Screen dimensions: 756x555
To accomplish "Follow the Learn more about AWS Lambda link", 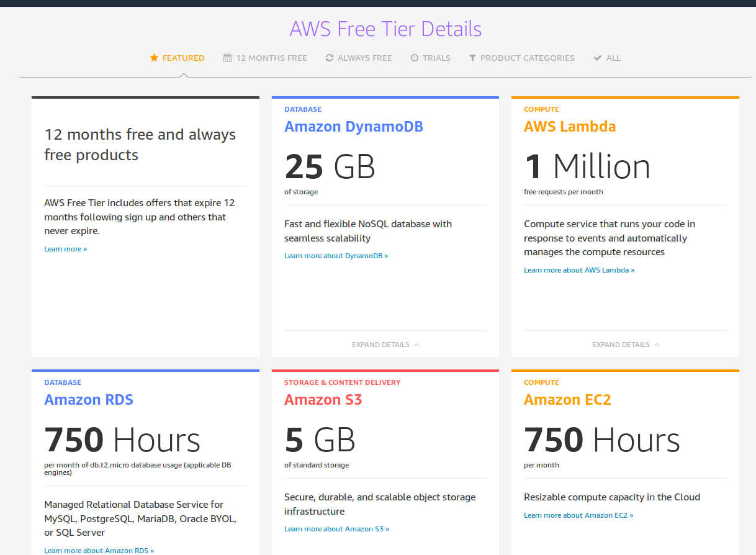I will coord(578,270).
